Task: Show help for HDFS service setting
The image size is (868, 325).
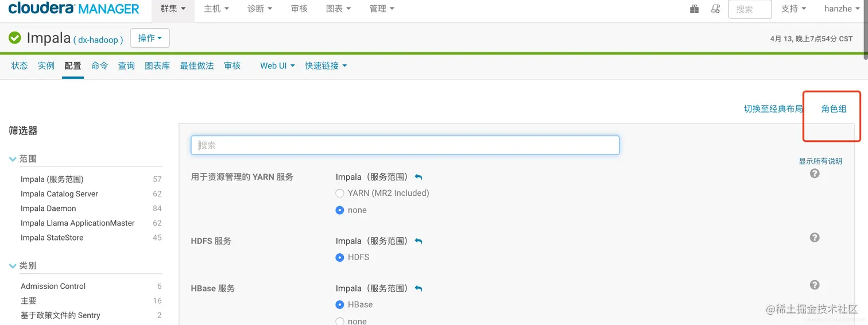Action: click(x=815, y=238)
